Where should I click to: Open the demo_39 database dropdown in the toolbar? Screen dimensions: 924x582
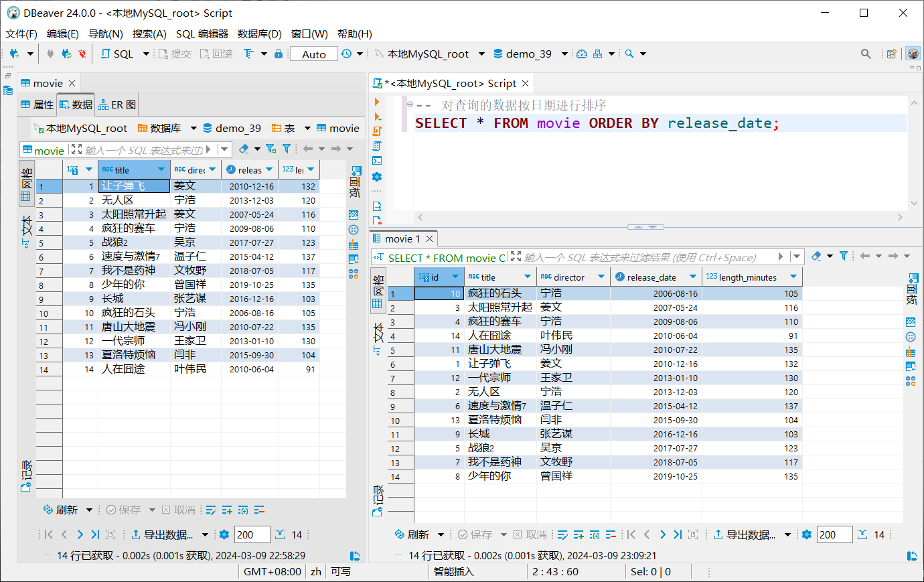[564, 54]
